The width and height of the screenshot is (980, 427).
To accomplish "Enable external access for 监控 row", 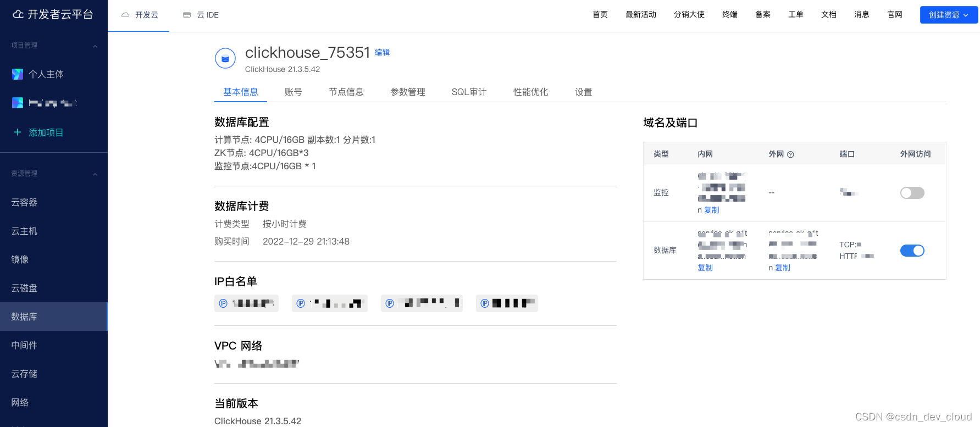I will pos(912,193).
